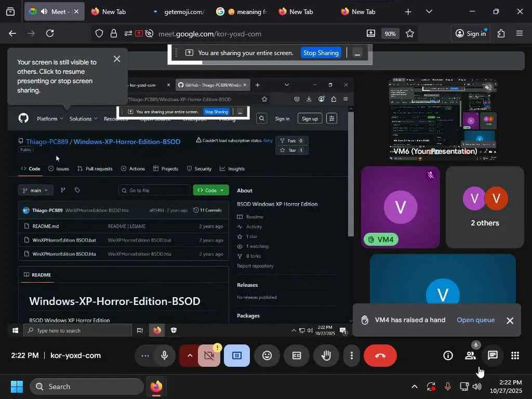Select the VM6 presentation thumbnail
532x399 pixels.
tap(443, 119)
